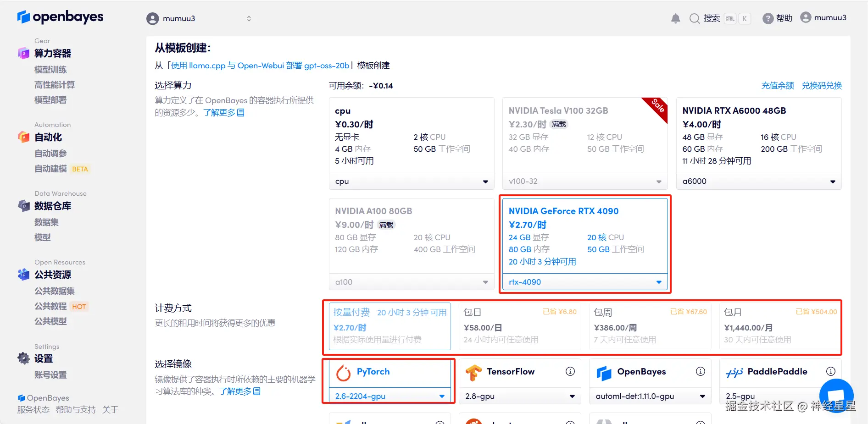
Task: Open the mumuu3 account switcher
Action: click(199, 18)
